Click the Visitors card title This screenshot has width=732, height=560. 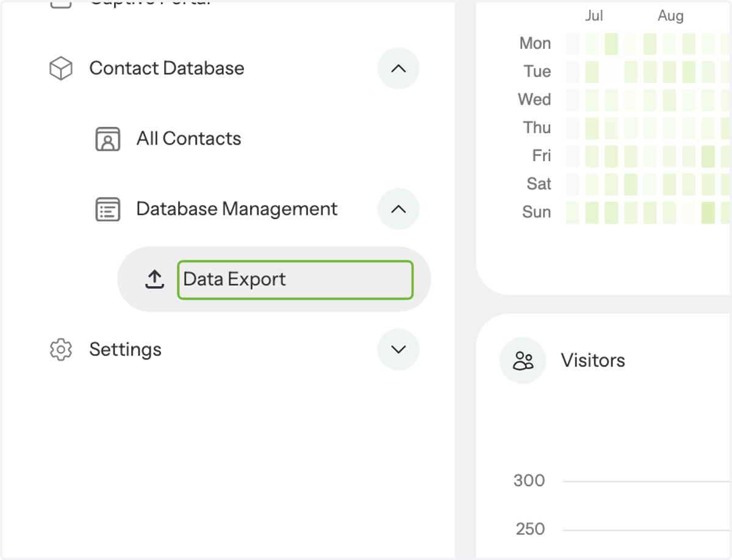pyautogui.click(x=593, y=361)
